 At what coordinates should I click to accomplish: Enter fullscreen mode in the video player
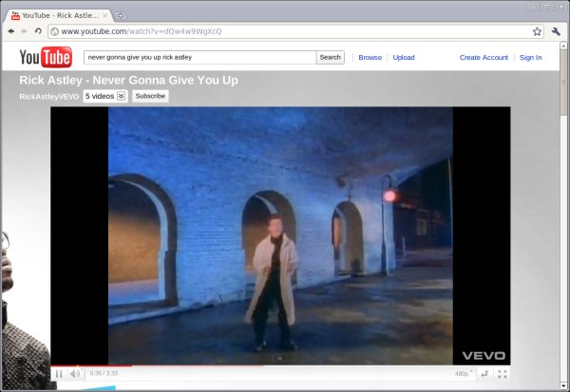click(503, 374)
